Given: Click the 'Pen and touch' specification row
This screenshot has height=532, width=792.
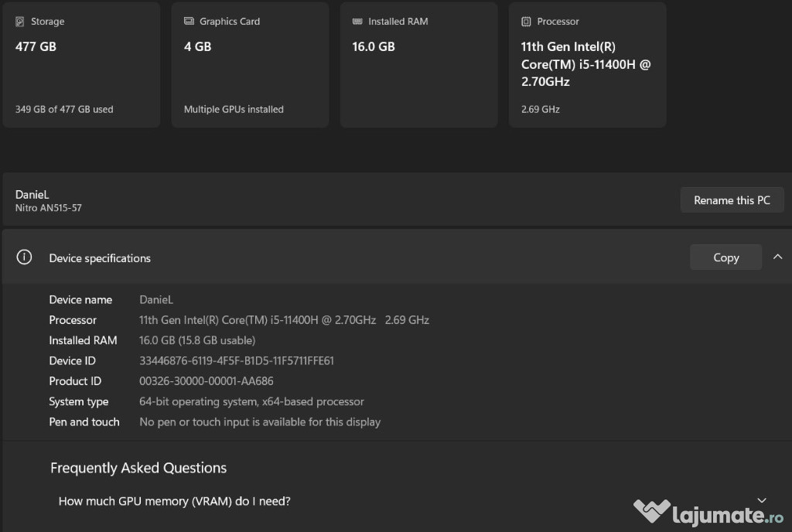Looking at the screenshot, I should tap(84, 422).
